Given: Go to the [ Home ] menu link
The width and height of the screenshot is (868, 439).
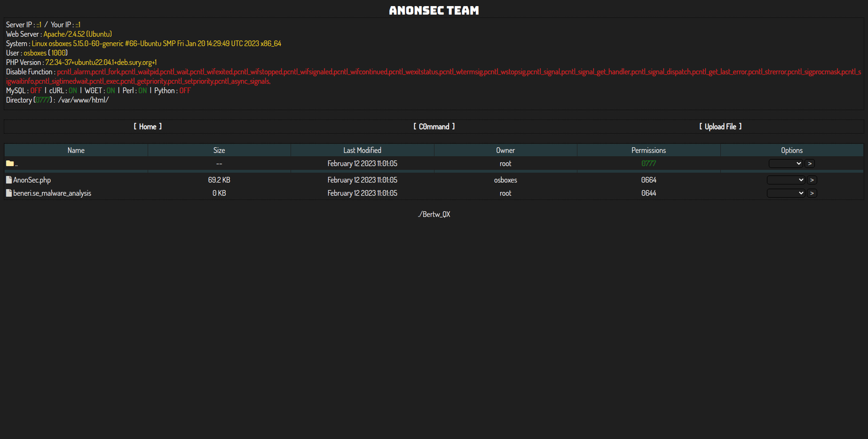Looking at the screenshot, I should click(148, 127).
